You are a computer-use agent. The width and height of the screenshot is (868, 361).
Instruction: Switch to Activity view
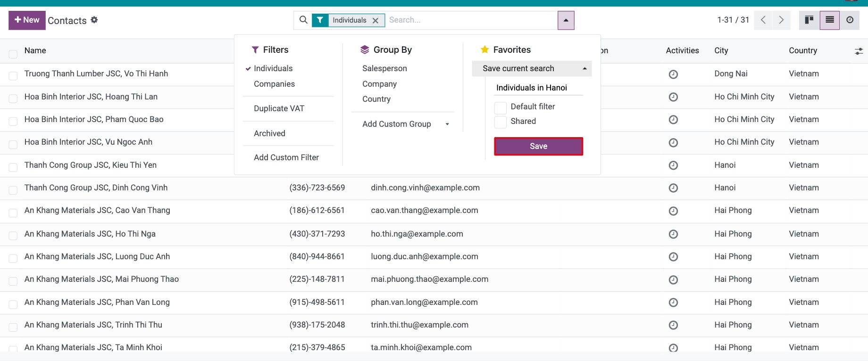[850, 20]
